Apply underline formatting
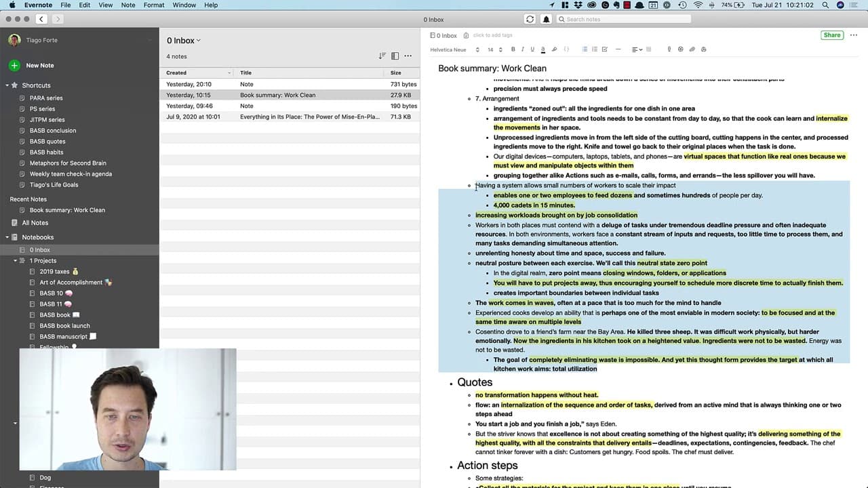Image resolution: width=868 pixels, height=488 pixels. tap(532, 49)
